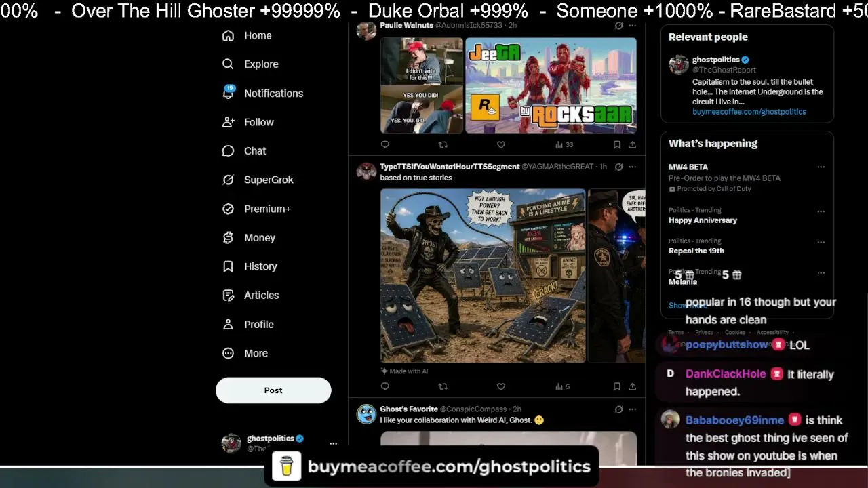Like the Paulie Walnuts post

pyautogui.click(x=501, y=144)
